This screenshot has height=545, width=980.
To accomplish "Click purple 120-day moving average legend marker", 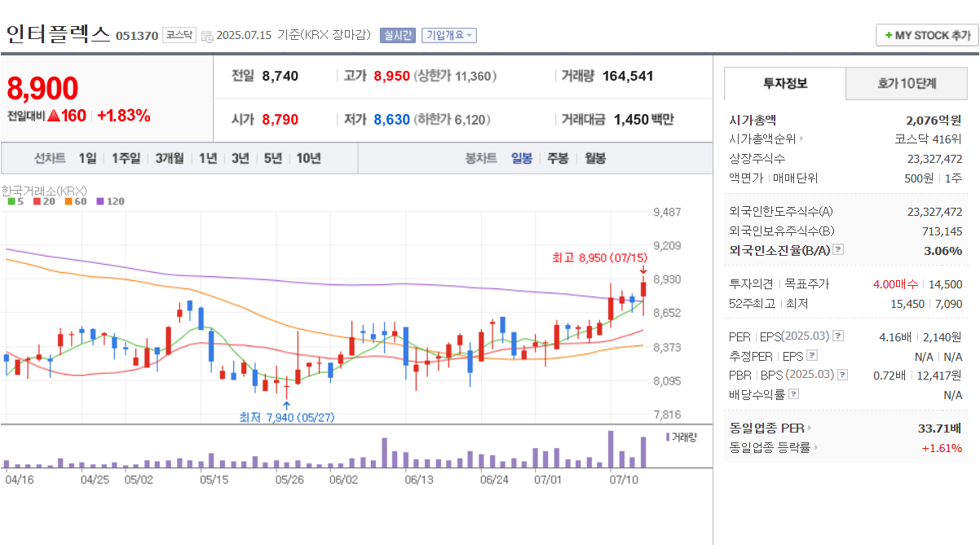I will [x=99, y=201].
